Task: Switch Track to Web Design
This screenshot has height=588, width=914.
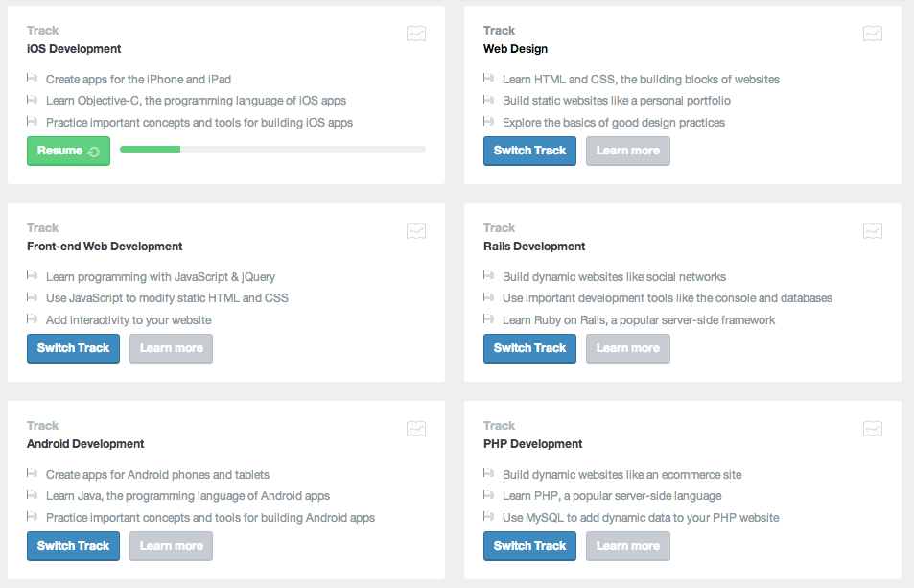Action: click(x=529, y=151)
